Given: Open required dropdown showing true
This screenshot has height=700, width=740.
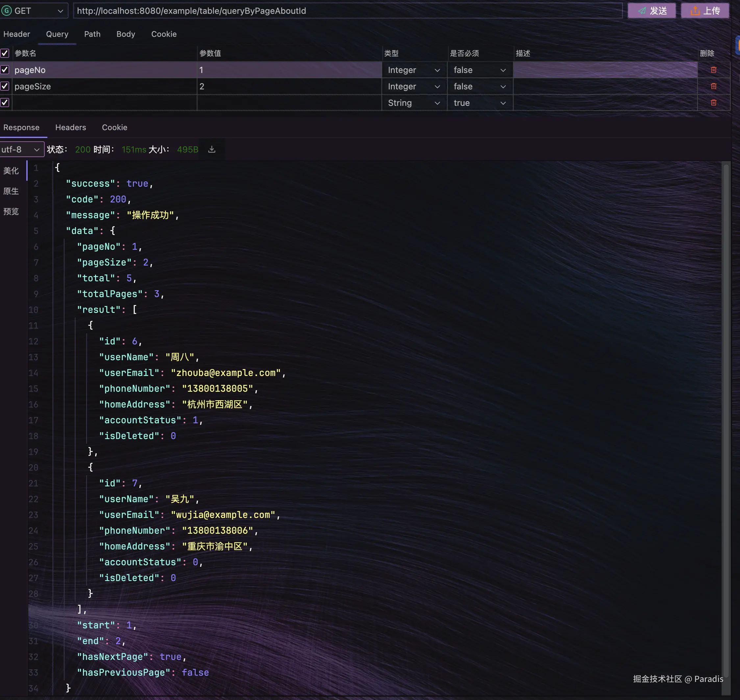Looking at the screenshot, I should pyautogui.click(x=480, y=103).
